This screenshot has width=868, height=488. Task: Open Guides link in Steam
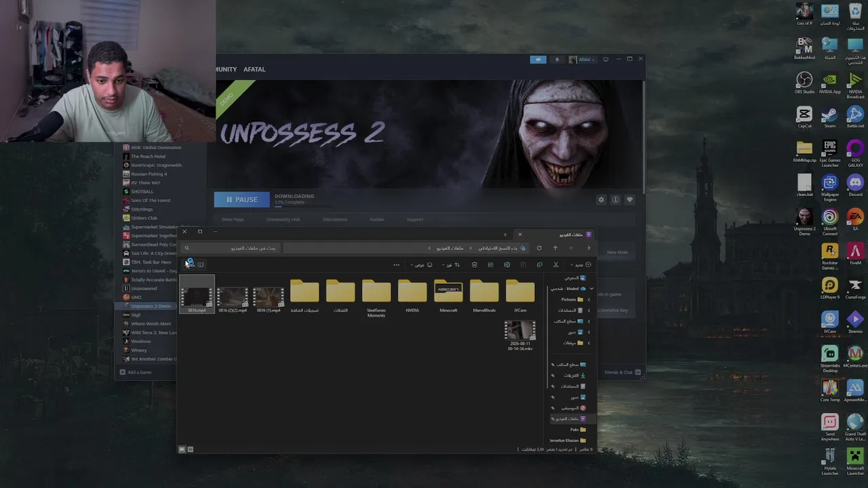click(376, 220)
